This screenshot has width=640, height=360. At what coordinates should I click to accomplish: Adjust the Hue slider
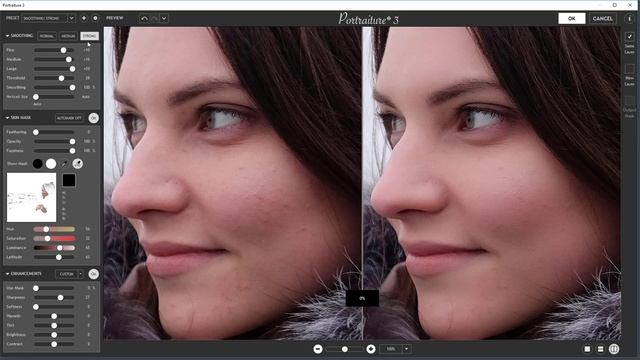(x=54, y=229)
